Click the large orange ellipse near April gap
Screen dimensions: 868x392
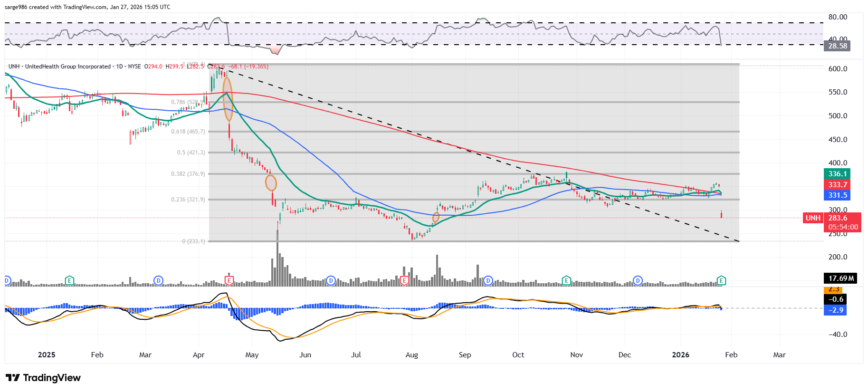228,99
